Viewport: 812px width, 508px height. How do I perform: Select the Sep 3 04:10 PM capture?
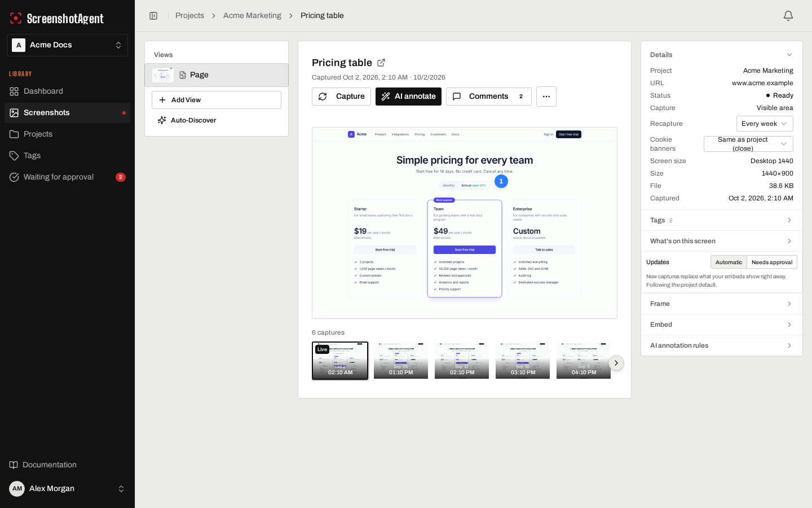coord(584,361)
